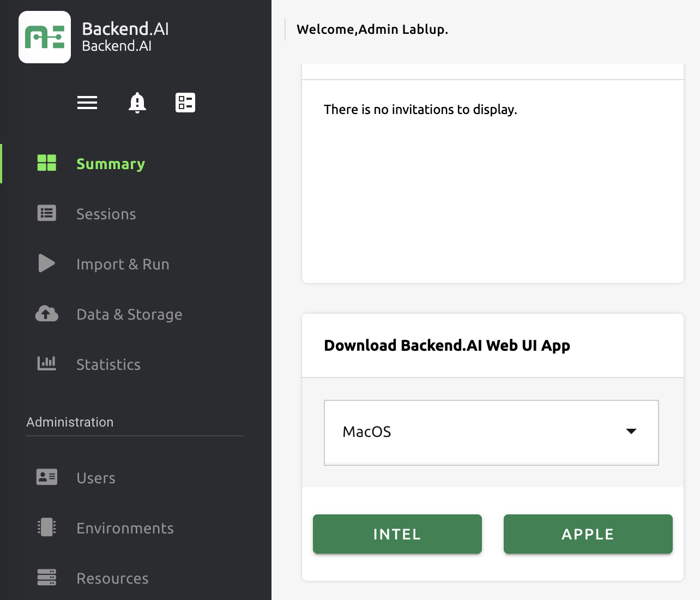Select Statistics in the sidebar

(x=108, y=365)
